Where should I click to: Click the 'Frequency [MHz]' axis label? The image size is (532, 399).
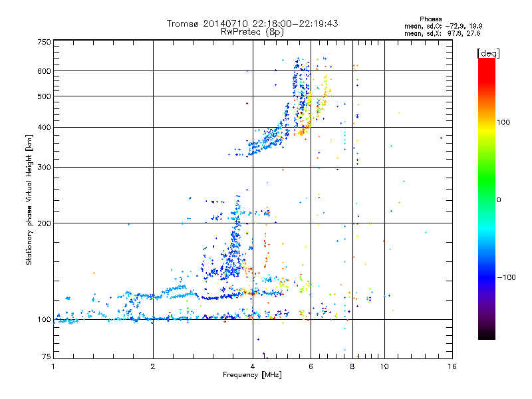[x=252, y=375]
